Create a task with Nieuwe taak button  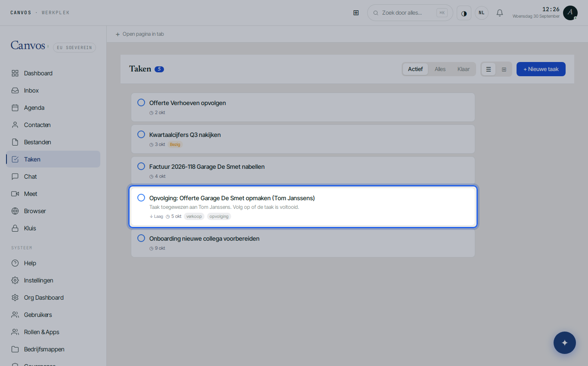(x=541, y=69)
